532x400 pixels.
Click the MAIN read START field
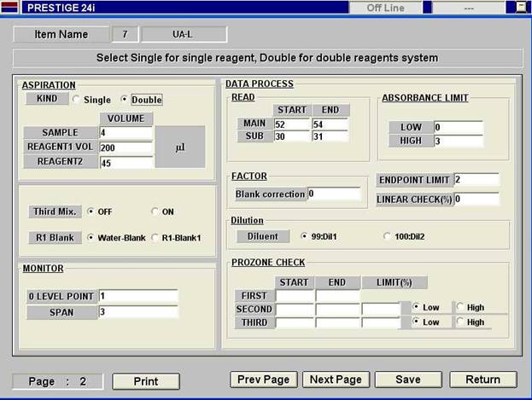point(292,124)
